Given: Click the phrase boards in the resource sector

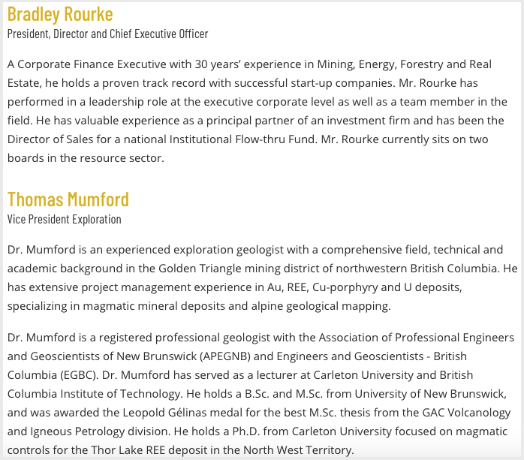Looking at the screenshot, I should pyautogui.click(x=86, y=158).
